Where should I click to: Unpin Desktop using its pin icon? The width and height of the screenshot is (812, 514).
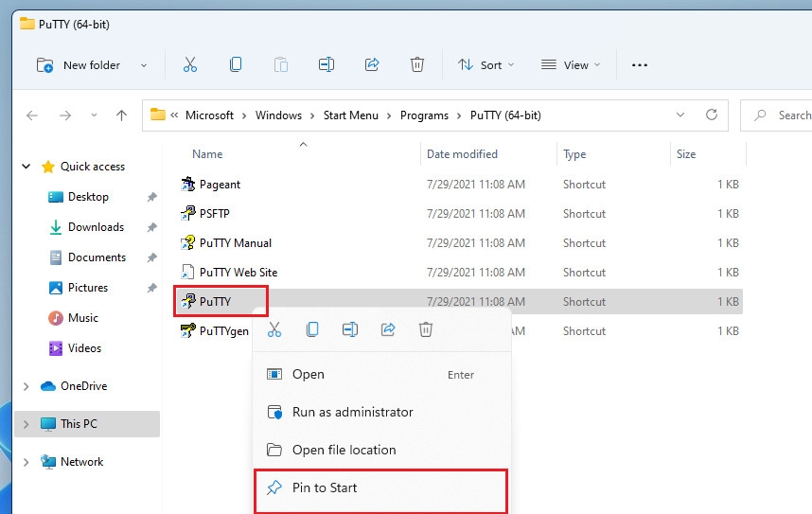[151, 197]
